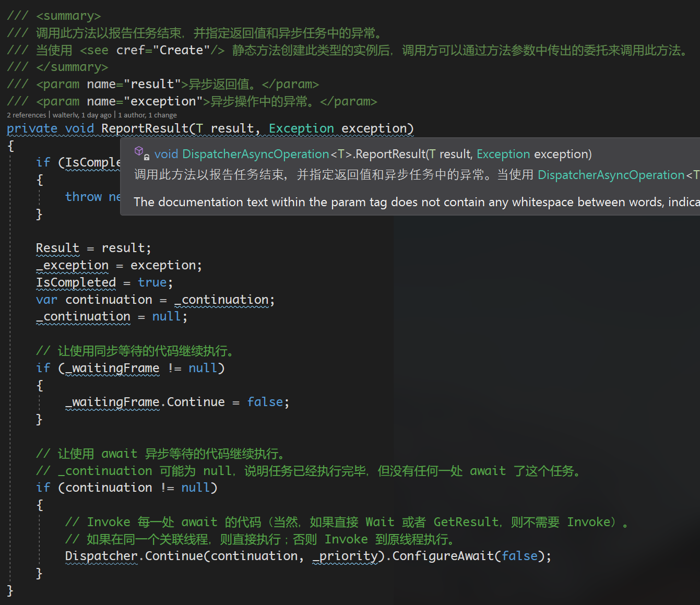
Task: Click the Exception type in the method declaration
Action: click(301, 128)
